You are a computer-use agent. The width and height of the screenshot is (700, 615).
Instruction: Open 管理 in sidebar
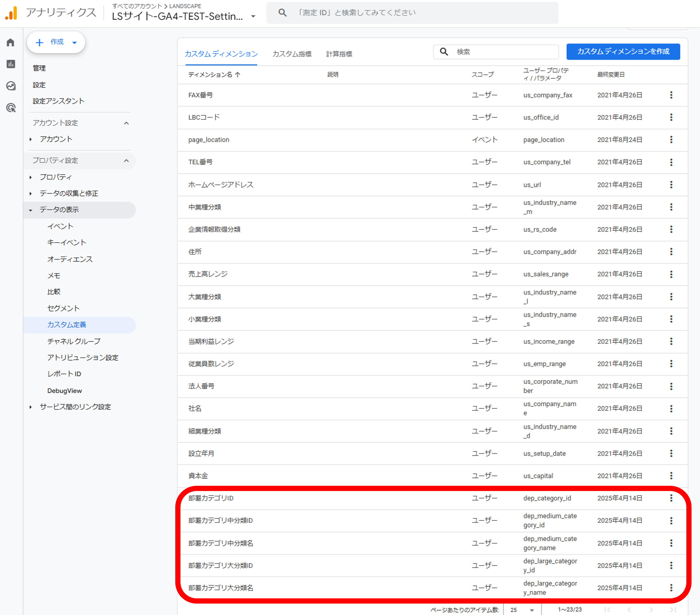coord(39,68)
